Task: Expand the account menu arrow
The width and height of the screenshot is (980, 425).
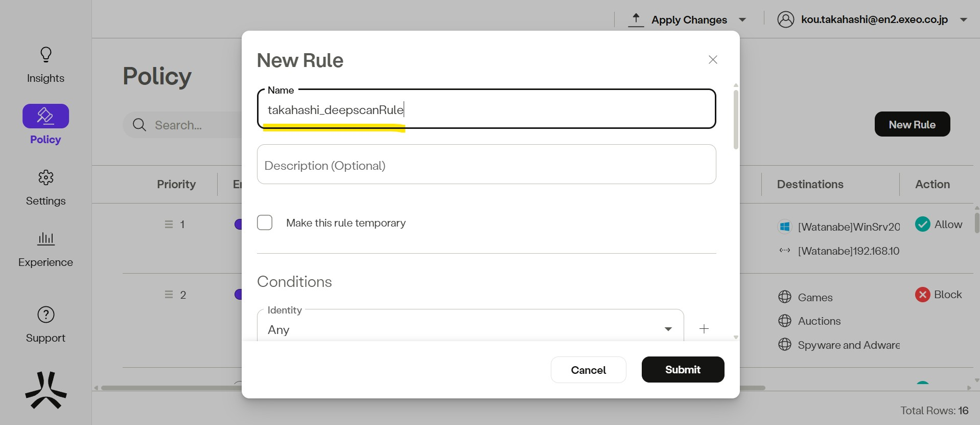Action: pyautogui.click(x=964, y=20)
